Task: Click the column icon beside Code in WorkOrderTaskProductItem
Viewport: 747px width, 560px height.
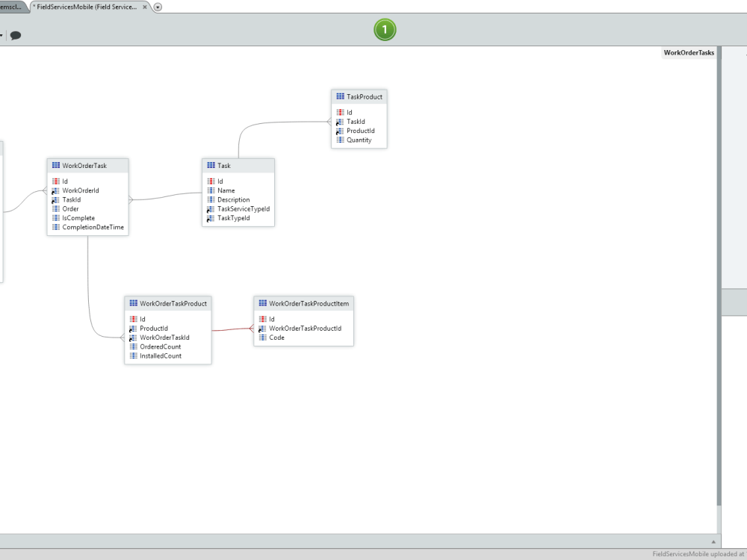Action: coord(263,337)
